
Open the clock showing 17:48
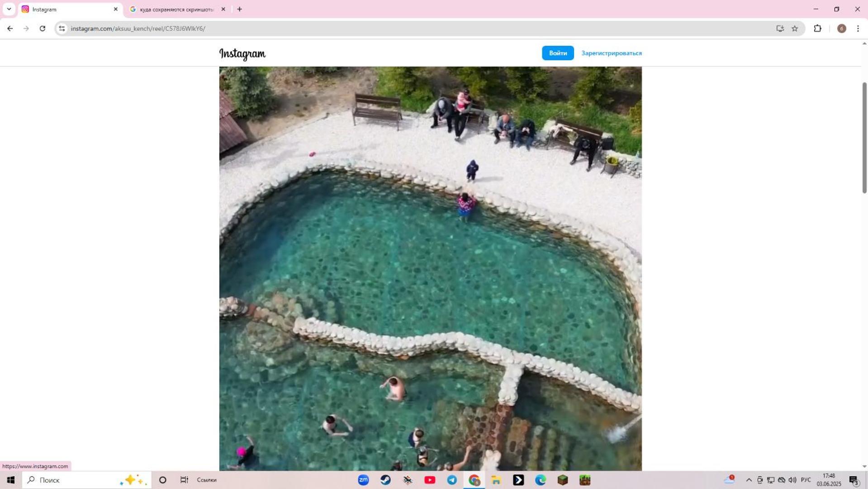pos(829,480)
